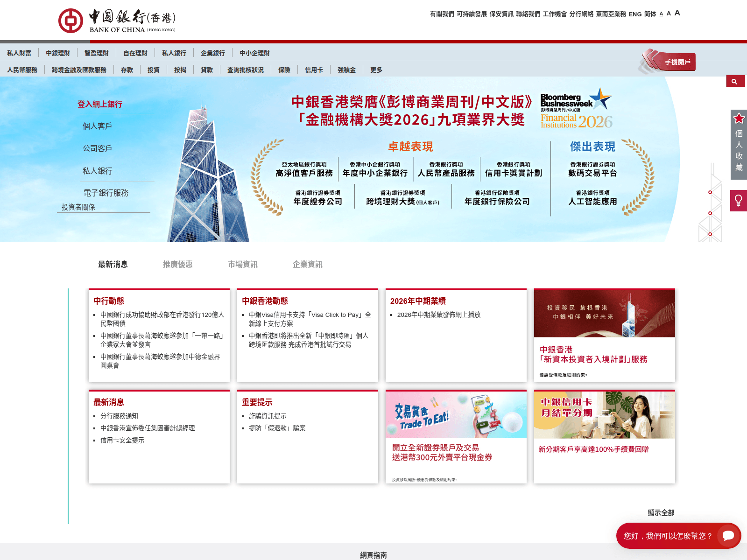Open the 私人財富 menu
Viewport: 747px width, 560px height.
pos(19,53)
